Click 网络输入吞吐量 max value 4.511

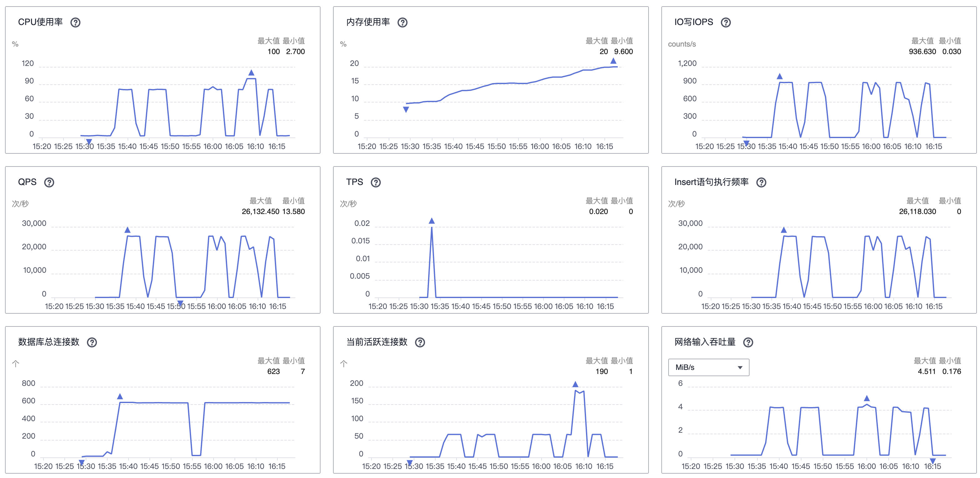926,371
